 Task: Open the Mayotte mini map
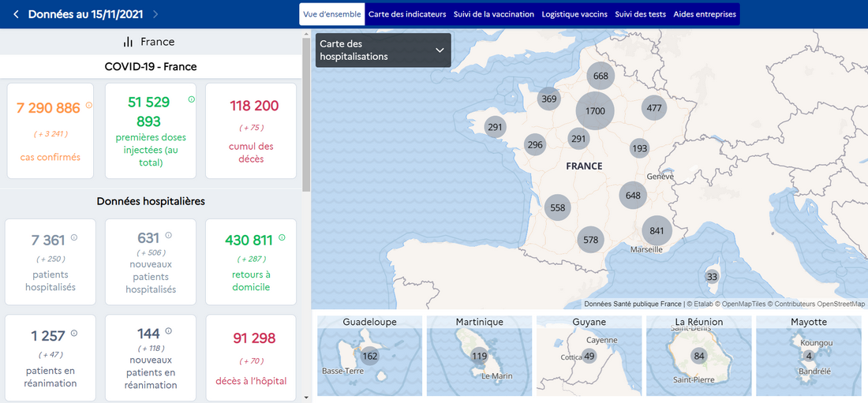(x=809, y=356)
